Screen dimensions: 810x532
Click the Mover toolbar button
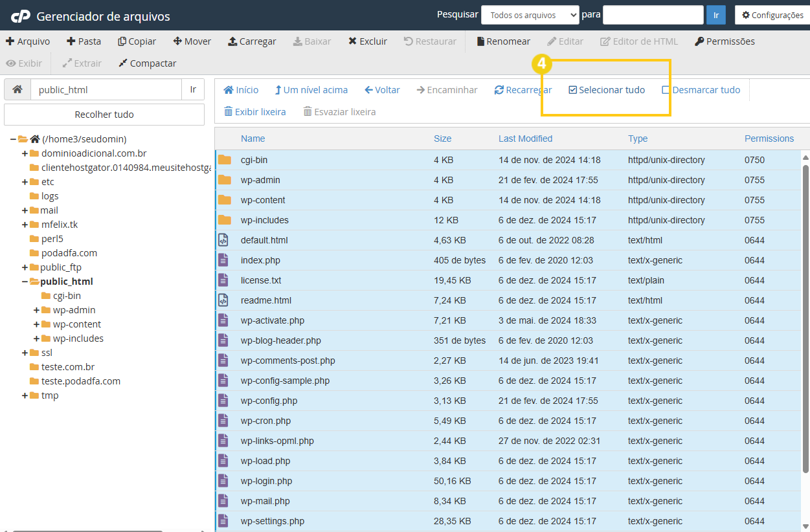pos(192,41)
